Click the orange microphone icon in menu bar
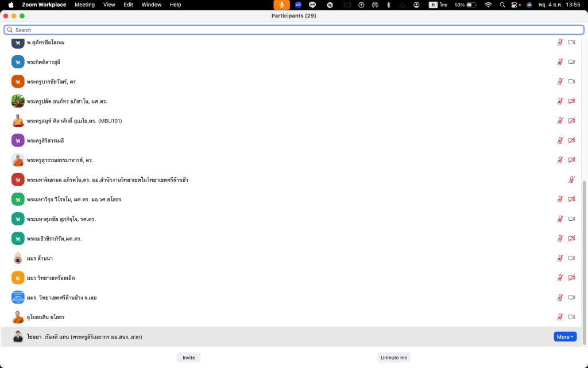The height and width of the screenshot is (368, 588). click(x=281, y=5)
